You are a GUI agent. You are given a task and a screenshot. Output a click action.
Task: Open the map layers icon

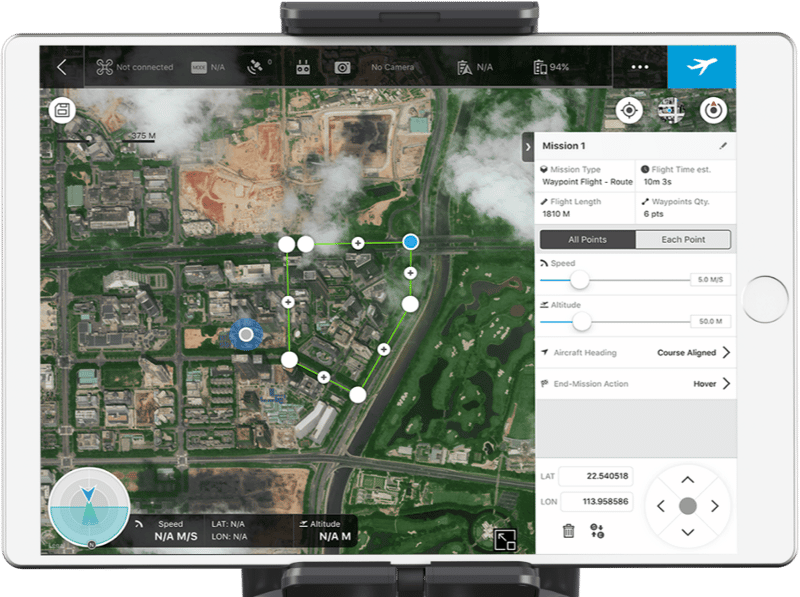coord(671,110)
